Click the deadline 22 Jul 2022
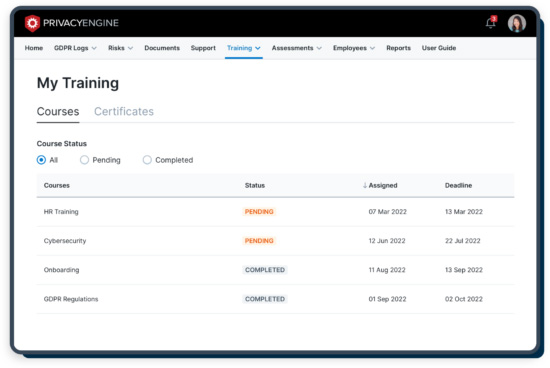The image size is (550, 368). pyautogui.click(x=462, y=241)
